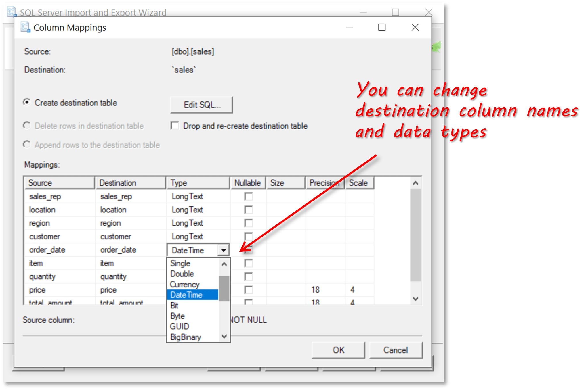Select Double in the type list
The height and width of the screenshot is (390, 588).
pyautogui.click(x=182, y=274)
